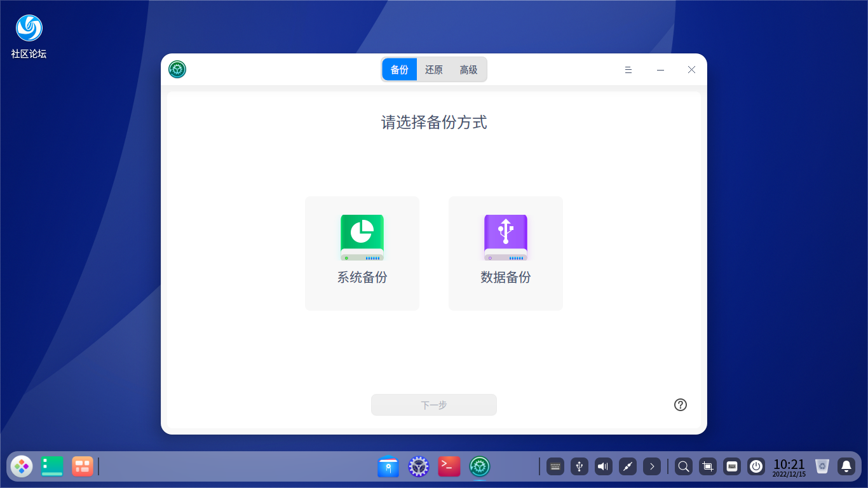Open the power options tray menu
The image size is (868, 488).
756,466
